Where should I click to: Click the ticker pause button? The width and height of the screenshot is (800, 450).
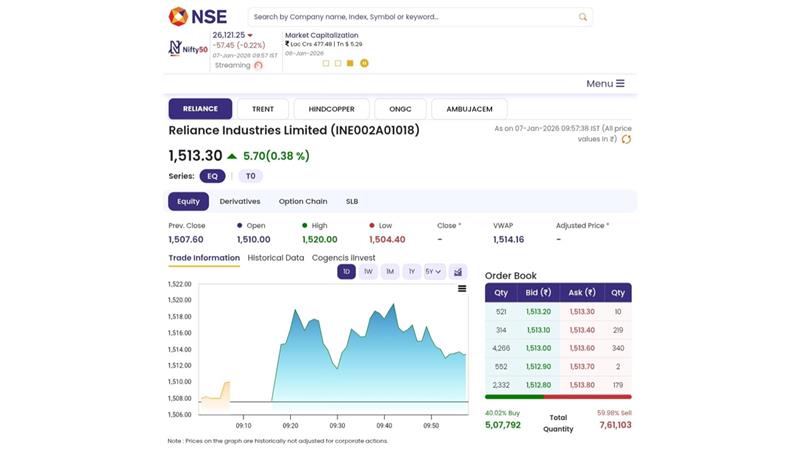364,63
